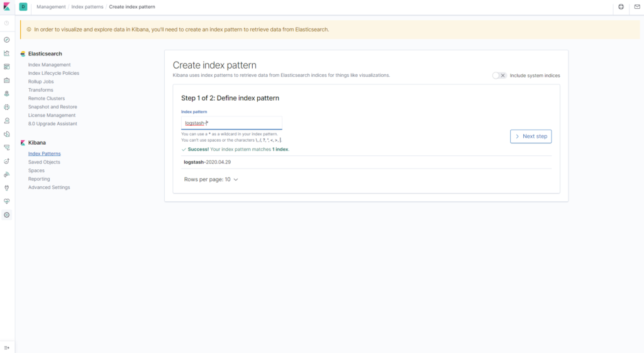644x353 pixels.
Task: Open Canvas icon in sidebar
Action: [6, 80]
